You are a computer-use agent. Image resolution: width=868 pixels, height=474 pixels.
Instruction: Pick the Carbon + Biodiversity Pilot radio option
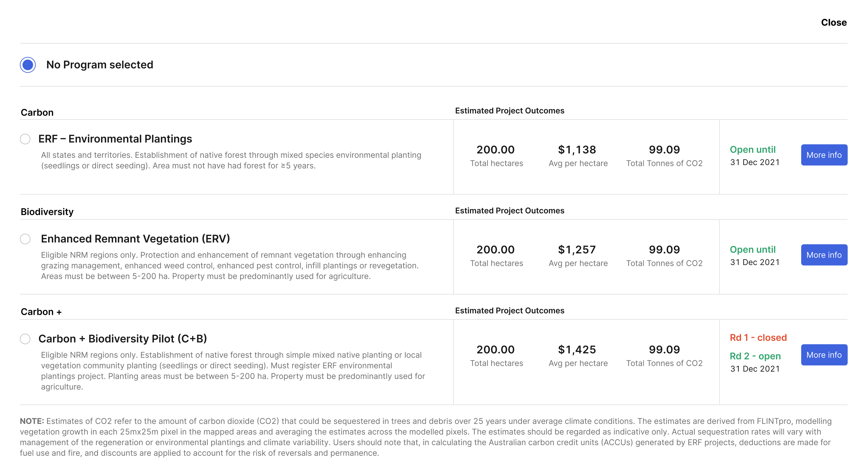(x=25, y=339)
